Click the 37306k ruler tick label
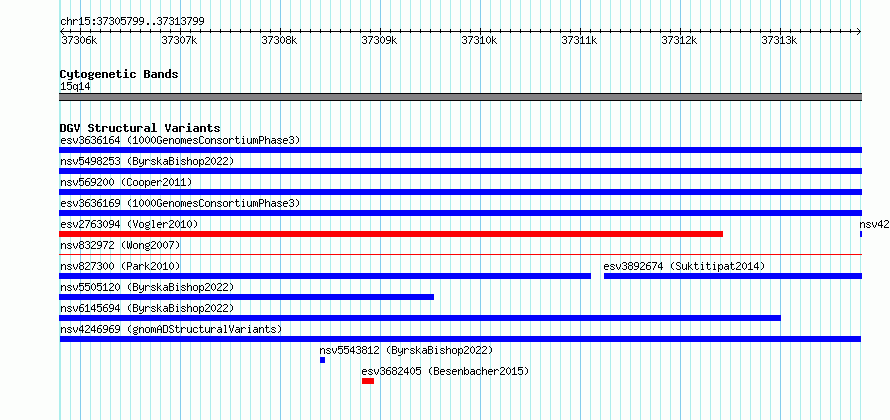The width and height of the screenshot is (890, 420). [x=79, y=40]
